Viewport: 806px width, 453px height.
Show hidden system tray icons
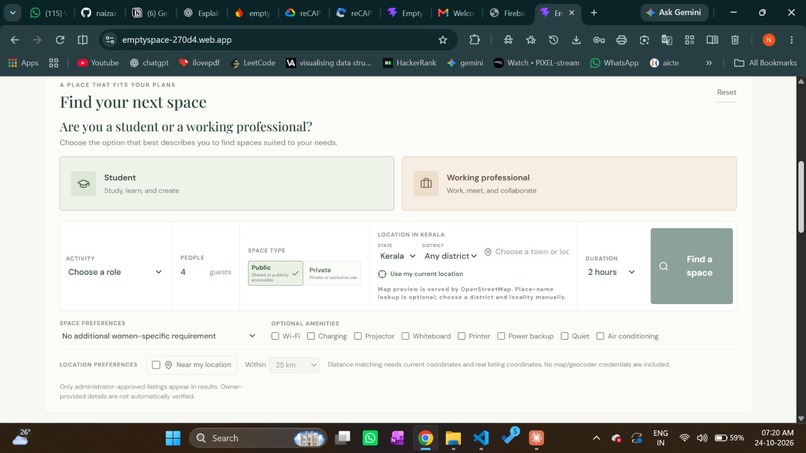[596, 438]
